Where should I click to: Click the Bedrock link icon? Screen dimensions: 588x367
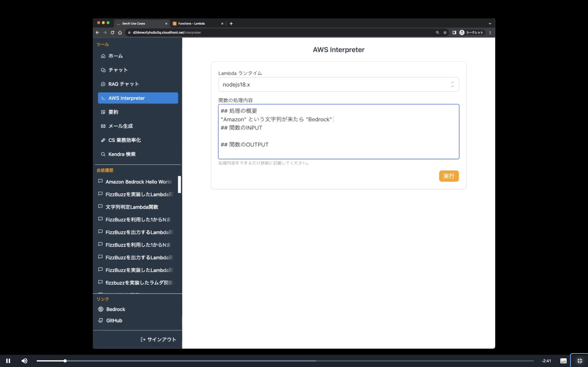(101, 309)
